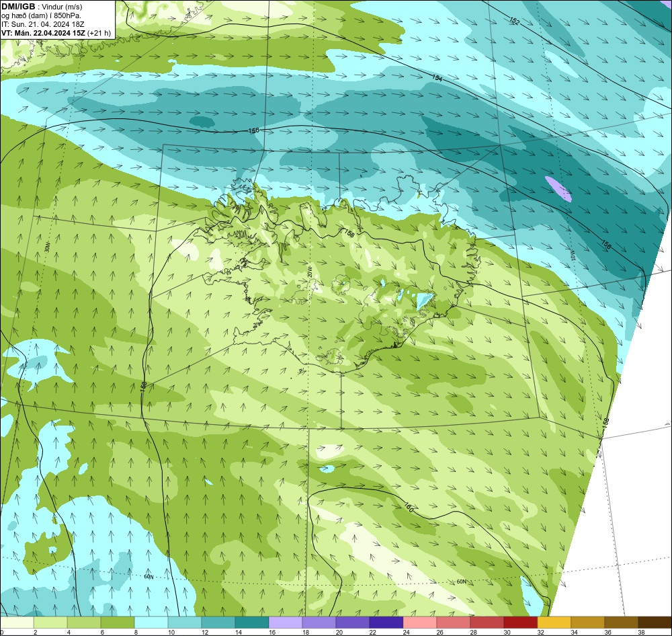Click the 20W longitude label
Screen dimensions: 672x636
309,272
